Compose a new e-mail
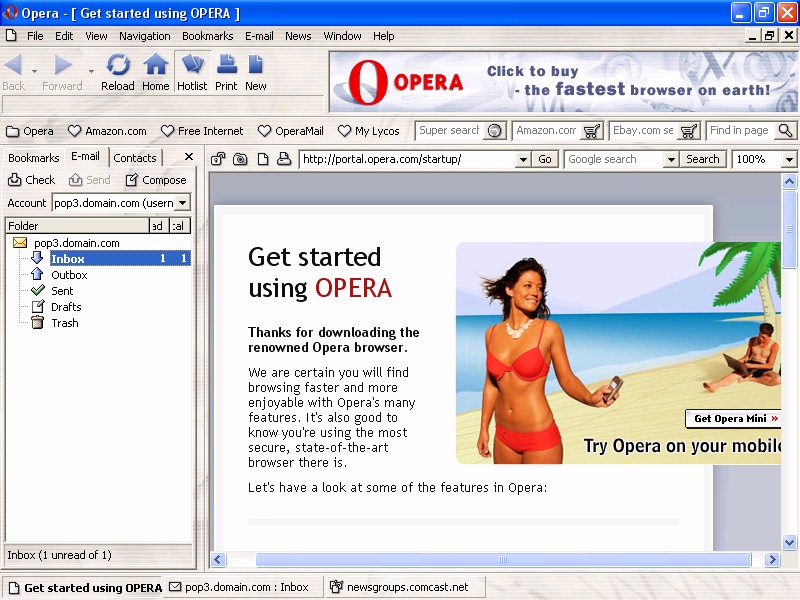The image size is (800, 600). pos(156,180)
